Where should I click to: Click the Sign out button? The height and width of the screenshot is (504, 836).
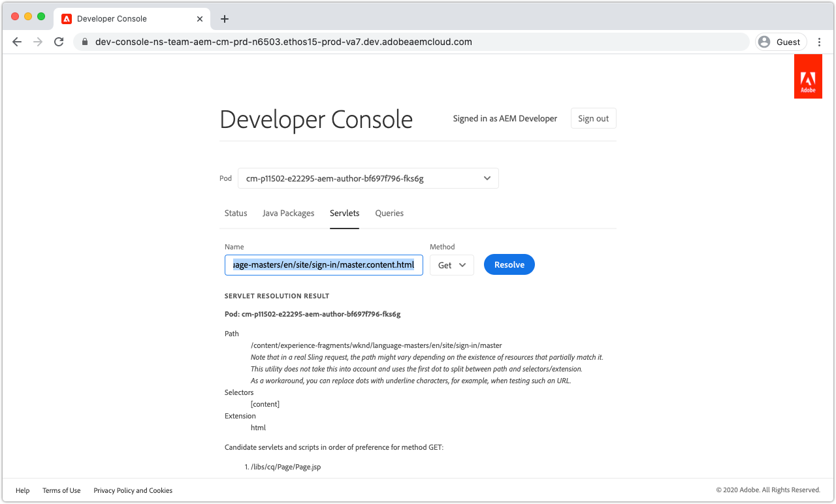click(x=594, y=119)
